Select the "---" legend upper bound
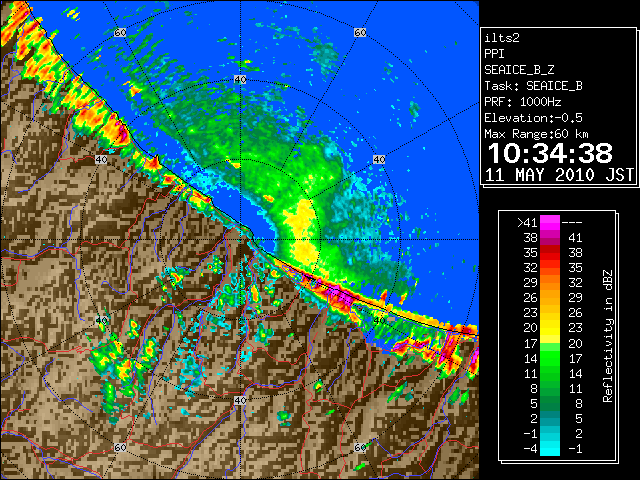This screenshot has height=480, width=640. pyautogui.click(x=572, y=223)
